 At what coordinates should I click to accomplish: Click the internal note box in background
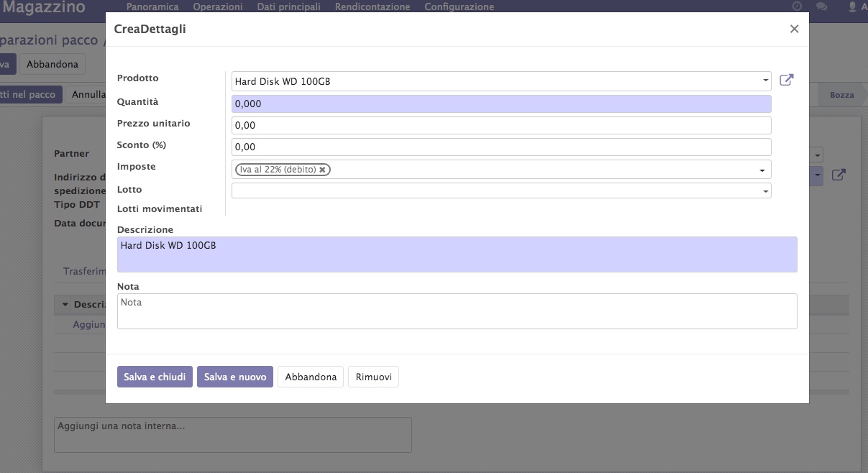[x=233, y=435]
